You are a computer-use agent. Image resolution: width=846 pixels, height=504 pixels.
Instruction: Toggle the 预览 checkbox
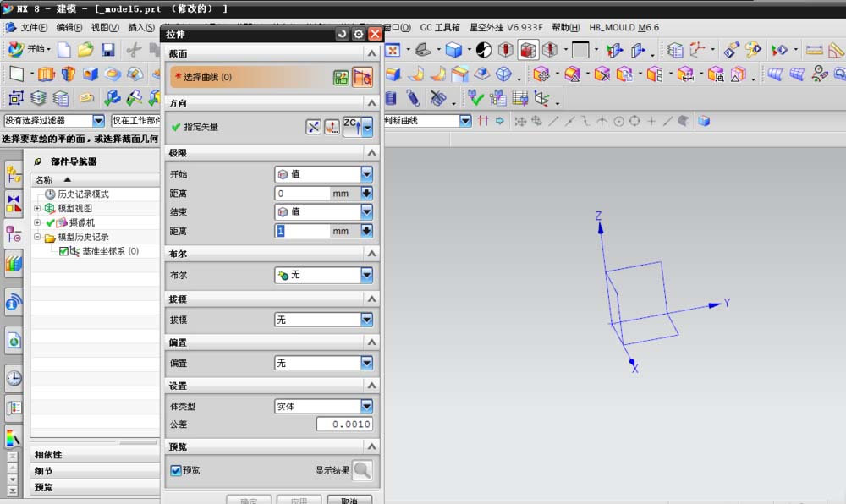[x=175, y=470]
